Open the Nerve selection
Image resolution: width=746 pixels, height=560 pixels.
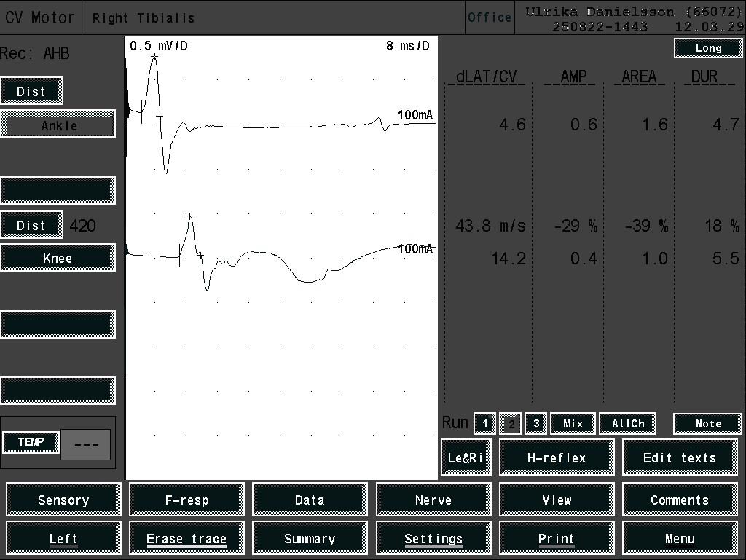[x=433, y=500]
